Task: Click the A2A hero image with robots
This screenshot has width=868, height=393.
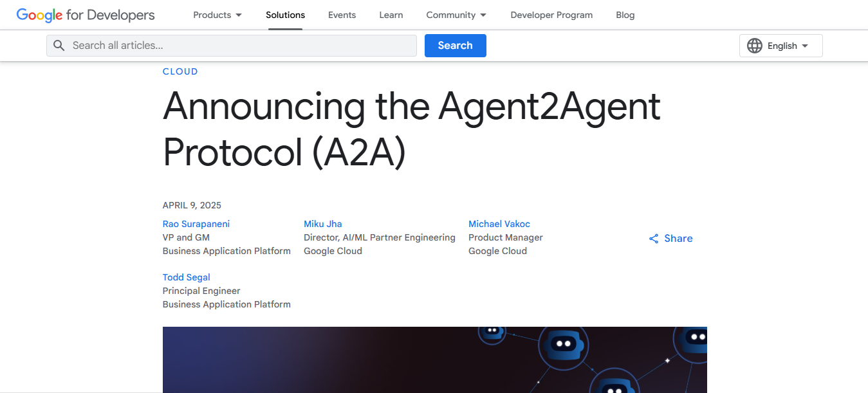Action: tap(435, 360)
